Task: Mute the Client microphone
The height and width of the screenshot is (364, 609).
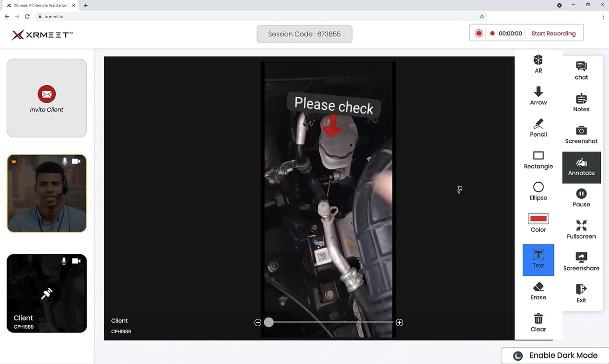Action: (x=64, y=261)
